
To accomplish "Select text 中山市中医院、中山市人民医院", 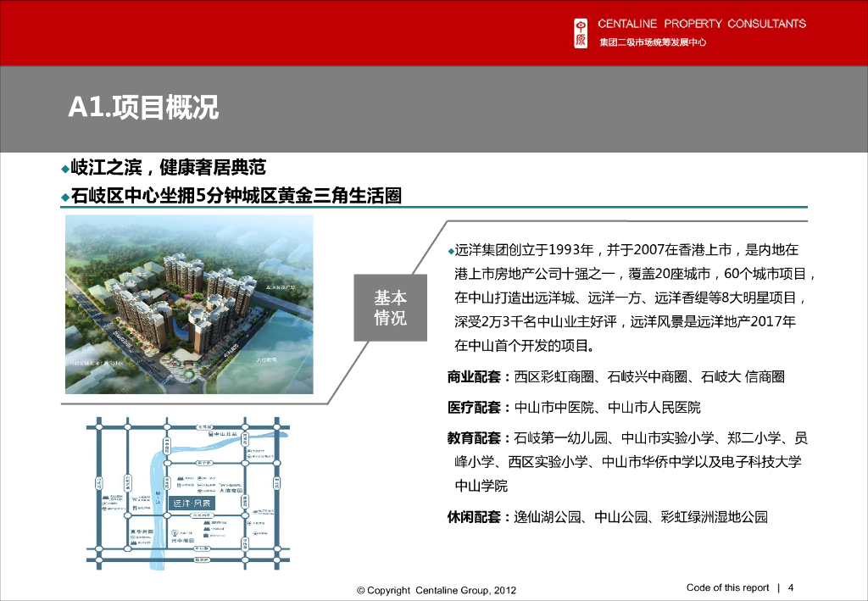I will point(607,408).
